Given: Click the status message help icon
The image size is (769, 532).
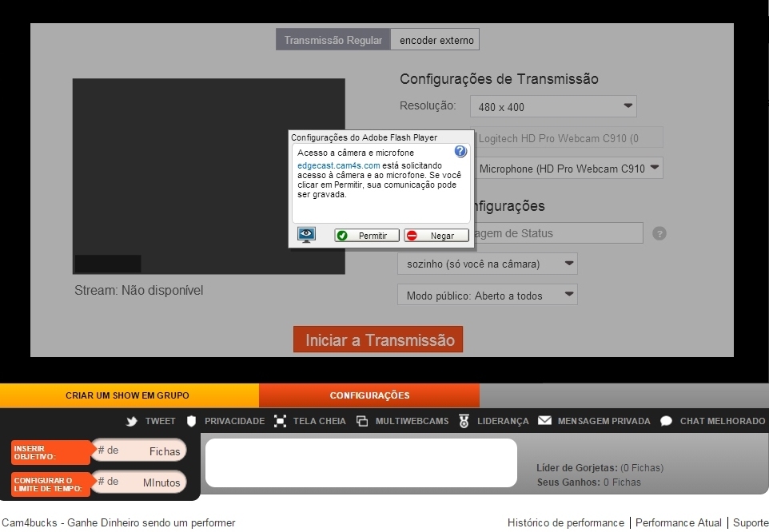Looking at the screenshot, I should (x=659, y=233).
